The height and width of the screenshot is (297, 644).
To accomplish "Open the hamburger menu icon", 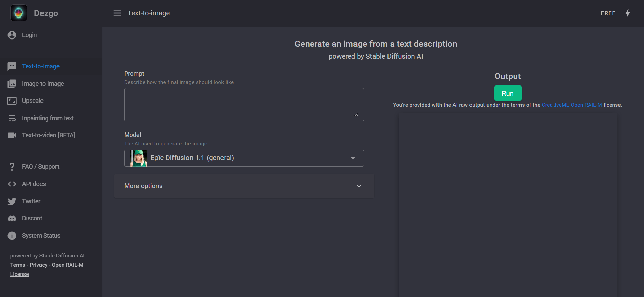I will (x=117, y=13).
